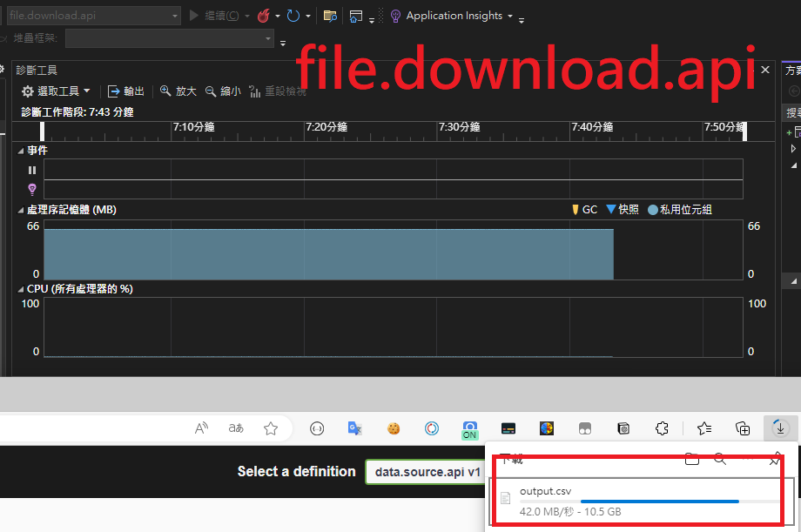Click the restart debugging circular arrow icon
This screenshot has width=801, height=532.
click(293, 16)
